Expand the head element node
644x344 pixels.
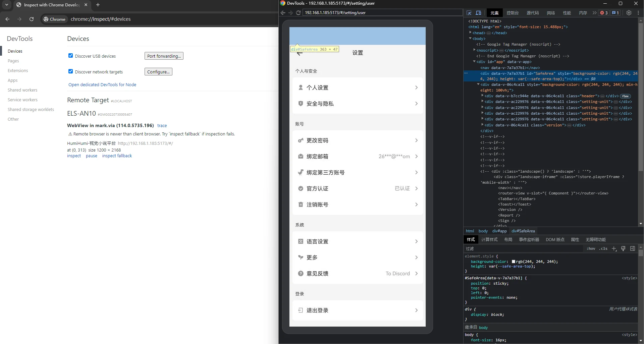click(x=470, y=33)
